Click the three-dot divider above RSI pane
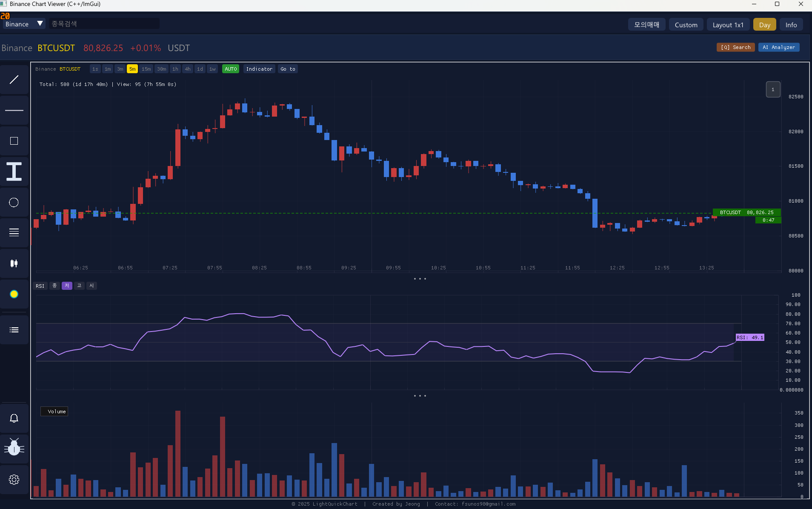The height and width of the screenshot is (509, 812). pyautogui.click(x=420, y=279)
